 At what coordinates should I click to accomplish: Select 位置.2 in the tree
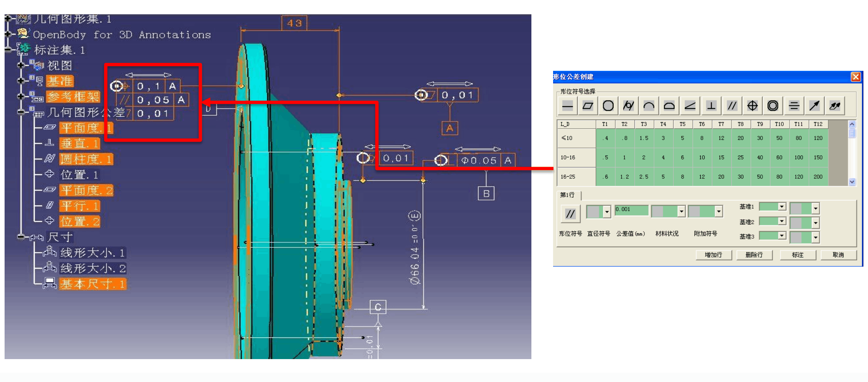coord(80,221)
